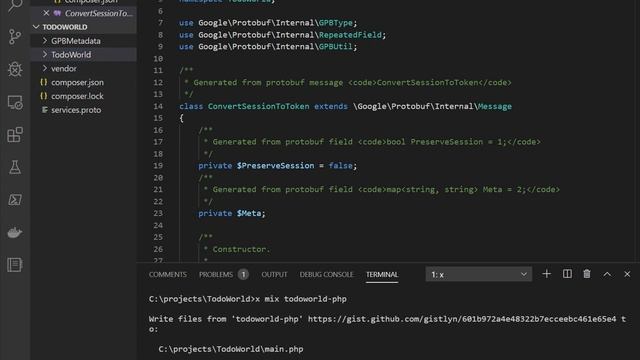Open the composer.lock file

coord(77,96)
